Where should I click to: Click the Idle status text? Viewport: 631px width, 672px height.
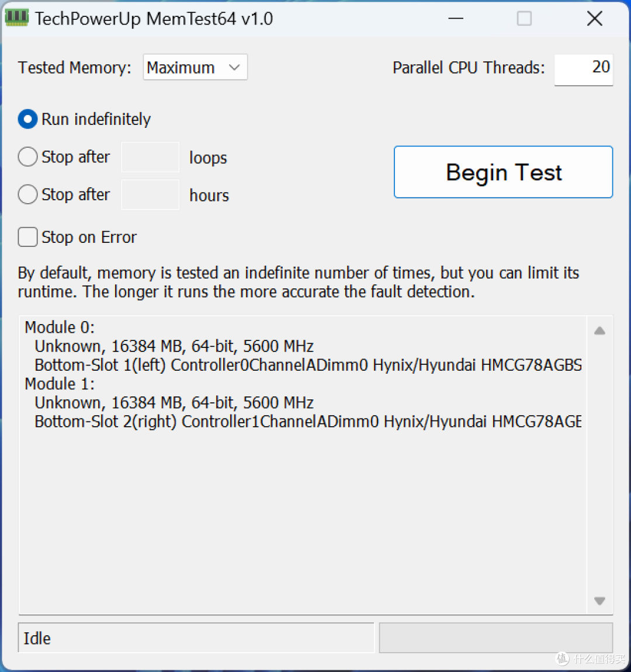tap(37, 639)
